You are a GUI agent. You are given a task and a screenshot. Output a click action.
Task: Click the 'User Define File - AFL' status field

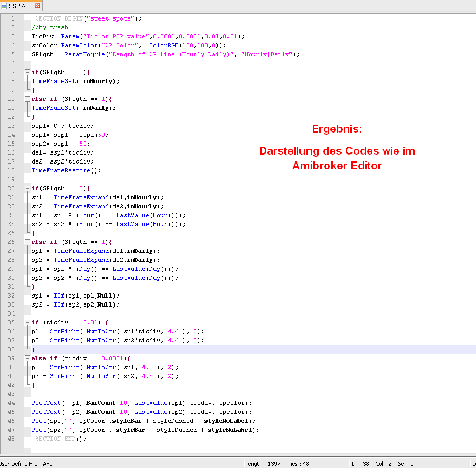pos(26,464)
